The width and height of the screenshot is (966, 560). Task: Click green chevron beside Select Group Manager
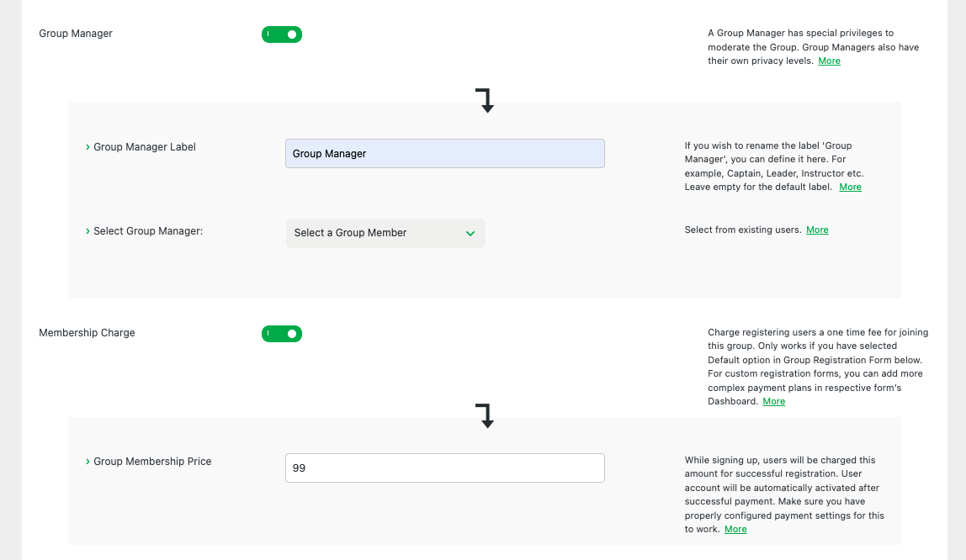point(88,231)
